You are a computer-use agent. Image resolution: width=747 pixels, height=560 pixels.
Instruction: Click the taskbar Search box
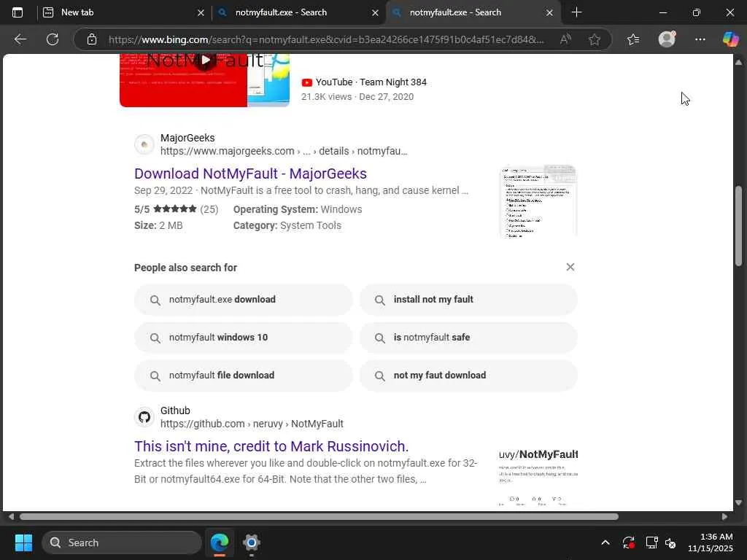122,542
